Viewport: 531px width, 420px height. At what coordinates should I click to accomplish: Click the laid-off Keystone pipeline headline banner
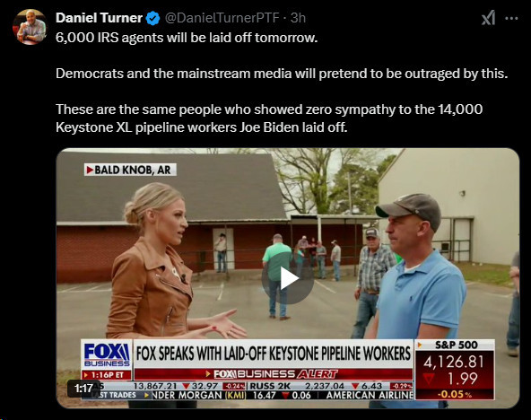tap(274, 354)
